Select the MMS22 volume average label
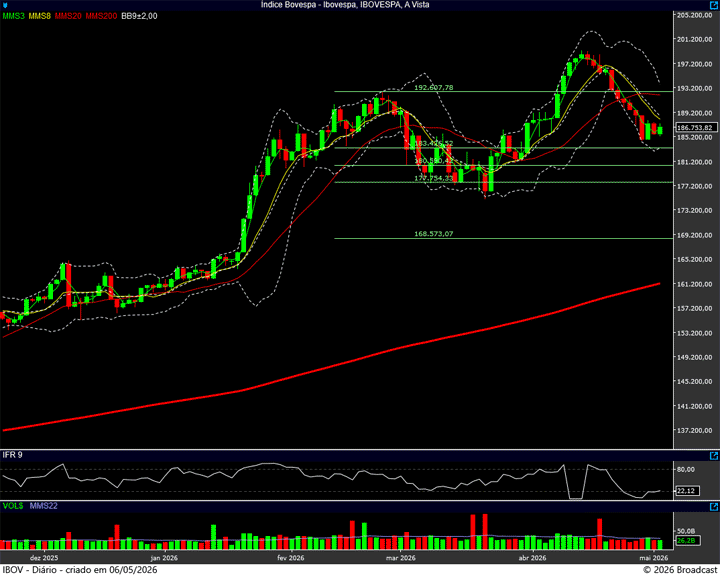This screenshot has width=720, height=575. [x=44, y=506]
